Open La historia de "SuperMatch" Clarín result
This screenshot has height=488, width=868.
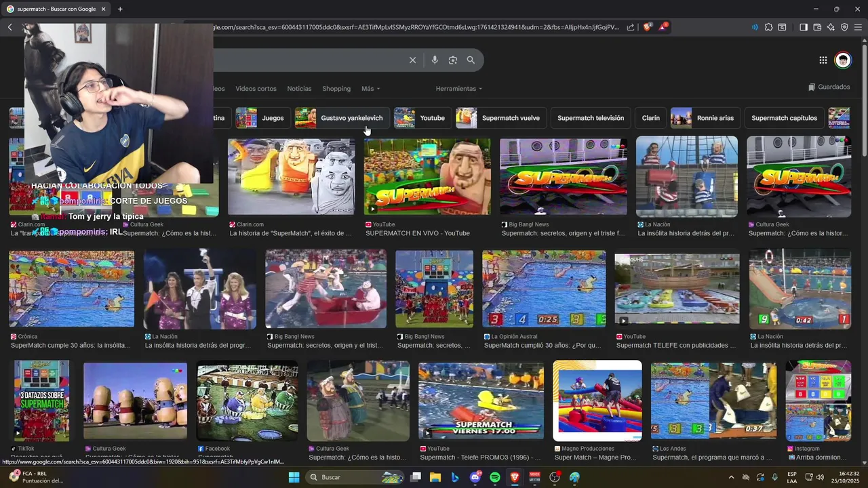(x=291, y=176)
